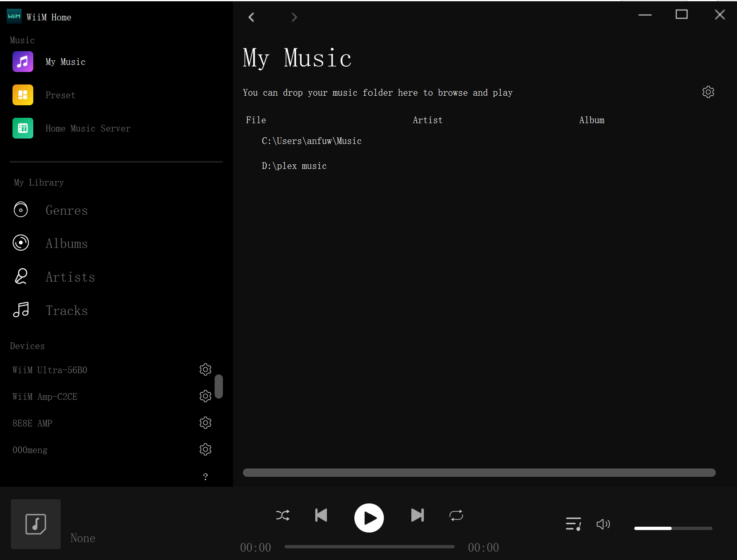The width and height of the screenshot is (737, 560).
Task: Select device 8E8E AMP
Action: [x=32, y=423]
